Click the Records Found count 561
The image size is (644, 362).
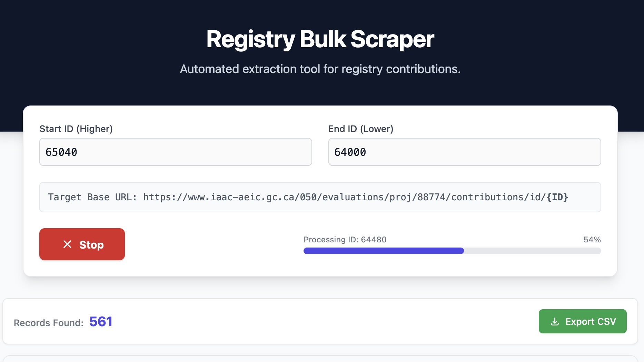coord(101,321)
